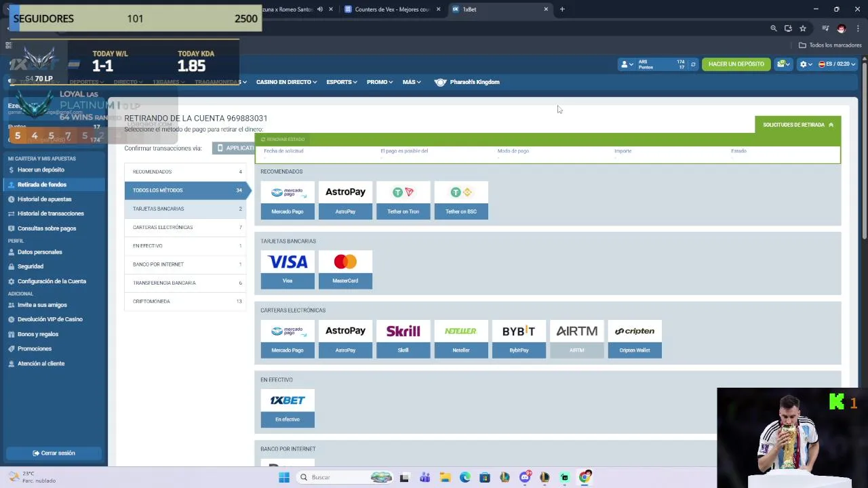868x488 pixels.
Task: Open Seguridad settings page
Action: 31,266
